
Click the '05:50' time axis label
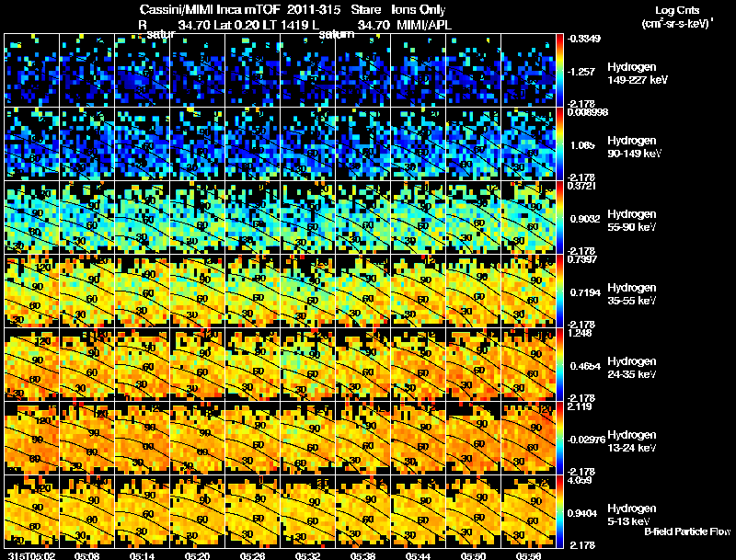tap(473, 555)
